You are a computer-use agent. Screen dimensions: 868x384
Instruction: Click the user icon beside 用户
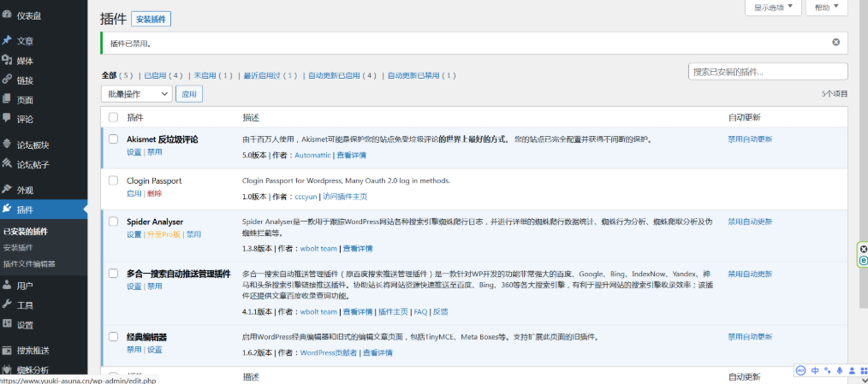(7, 286)
